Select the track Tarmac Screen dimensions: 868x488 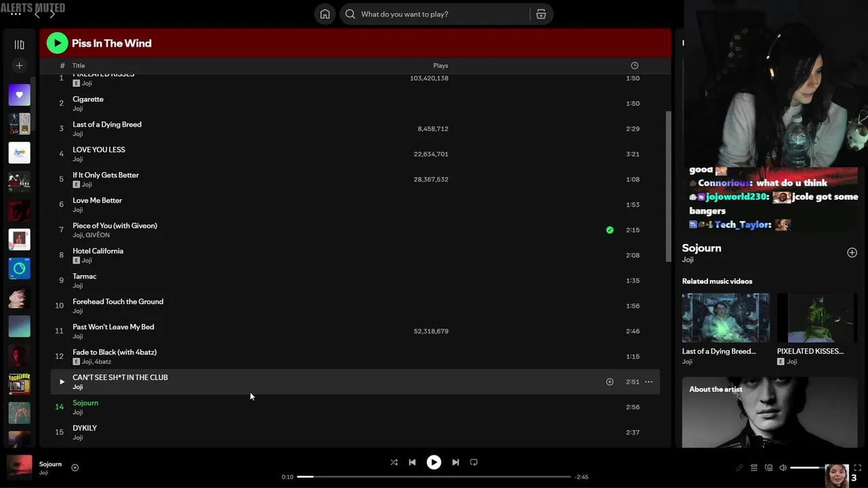click(x=85, y=277)
